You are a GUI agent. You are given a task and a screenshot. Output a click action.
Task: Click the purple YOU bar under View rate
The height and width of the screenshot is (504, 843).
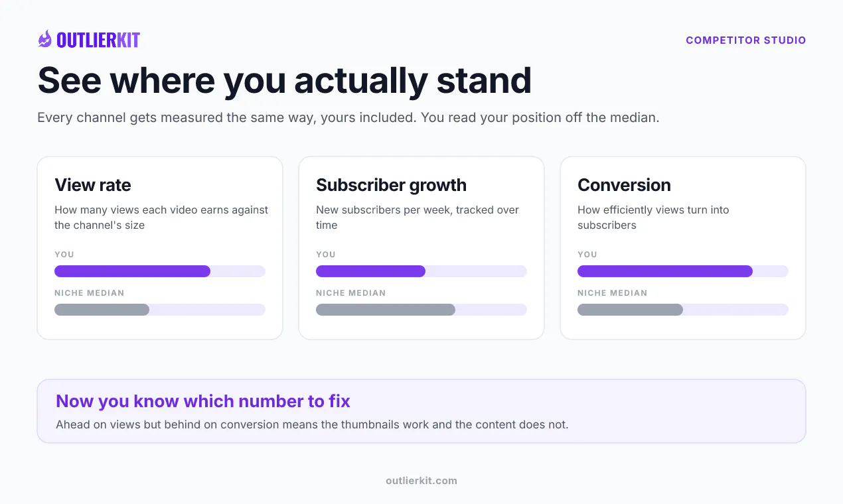click(132, 271)
